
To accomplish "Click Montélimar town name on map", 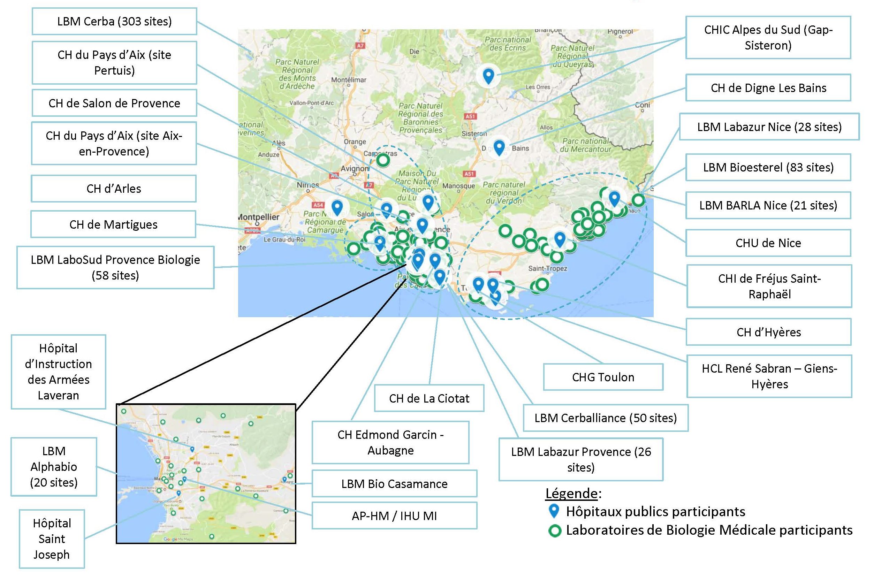I will 349,80.
